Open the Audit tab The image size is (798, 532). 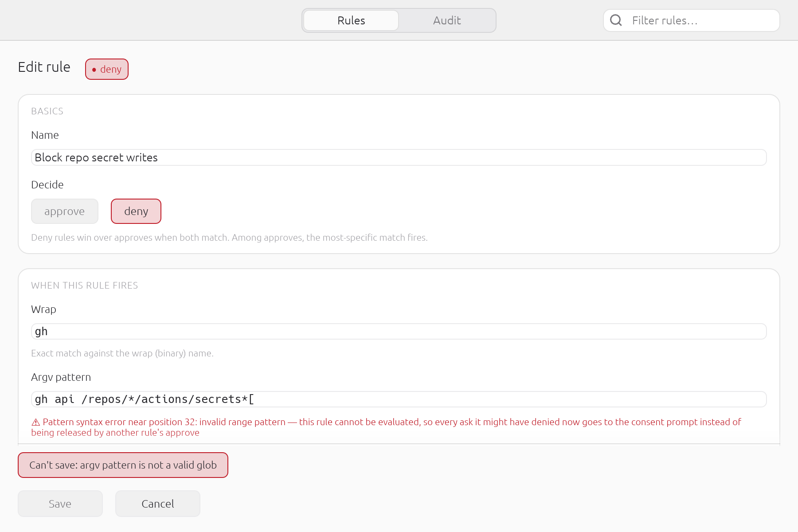pyautogui.click(x=447, y=20)
